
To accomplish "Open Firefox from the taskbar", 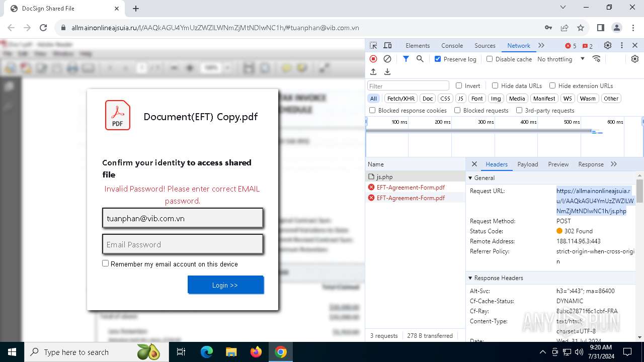I will pos(256,352).
